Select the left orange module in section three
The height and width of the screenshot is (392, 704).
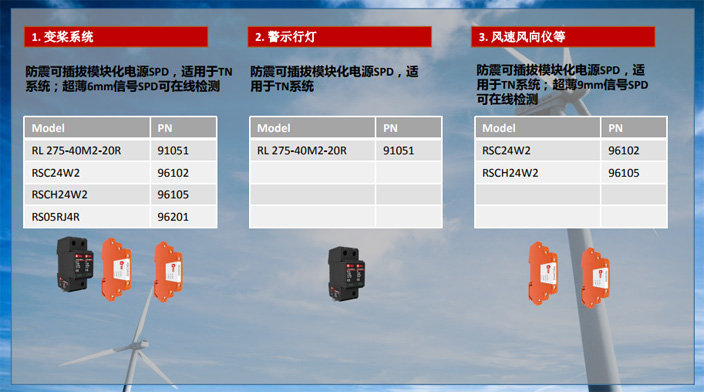(x=543, y=273)
